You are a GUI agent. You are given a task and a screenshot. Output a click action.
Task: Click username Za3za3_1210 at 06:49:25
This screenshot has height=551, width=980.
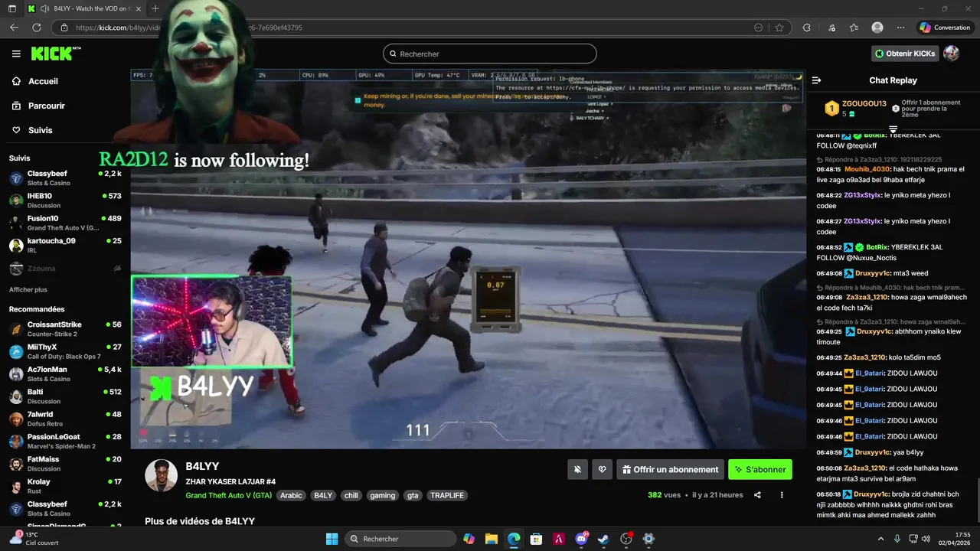pos(866,357)
